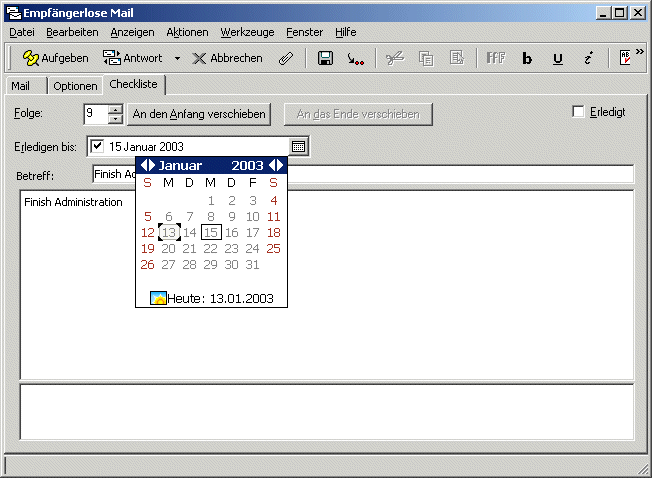The width and height of the screenshot is (652, 478).
Task: Switch to the Optionen tab
Action: [75, 86]
